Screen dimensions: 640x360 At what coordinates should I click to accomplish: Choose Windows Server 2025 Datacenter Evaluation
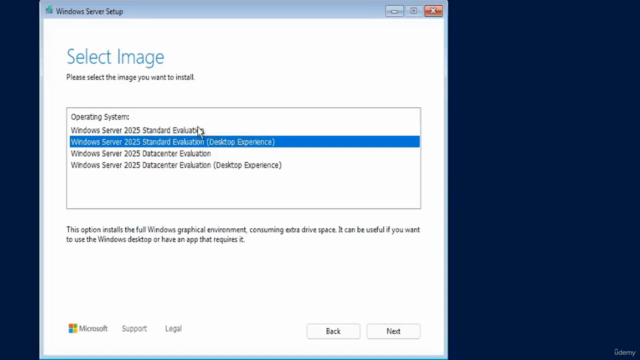click(x=244, y=153)
